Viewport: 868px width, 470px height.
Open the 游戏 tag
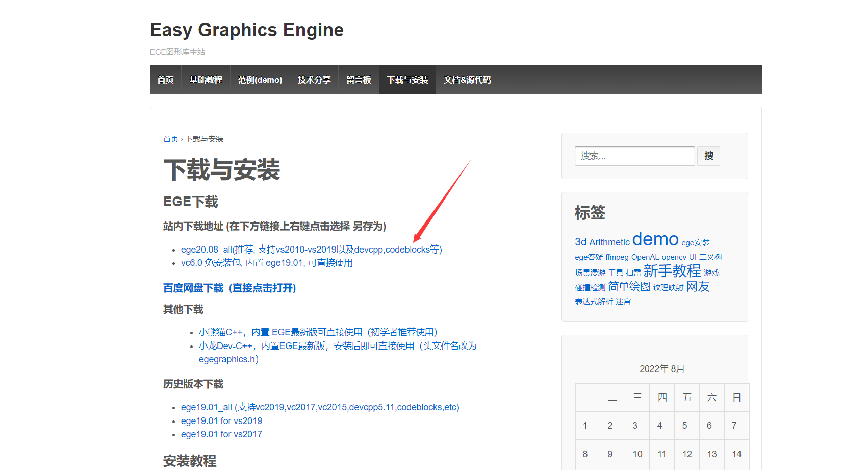coord(711,273)
